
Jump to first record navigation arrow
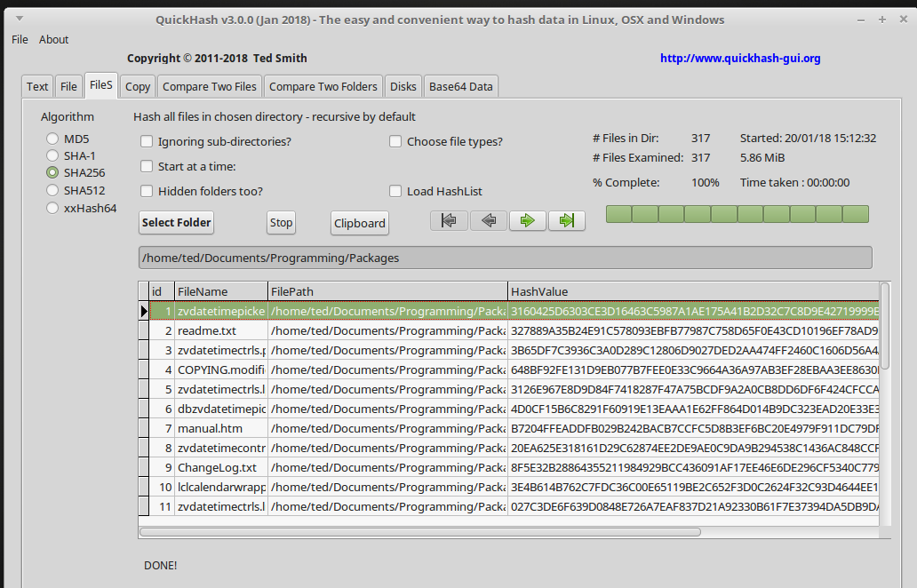coord(449,220)
